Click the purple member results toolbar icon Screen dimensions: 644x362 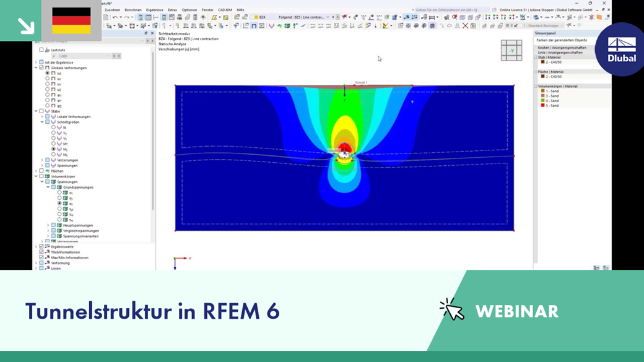pos(271,26)
